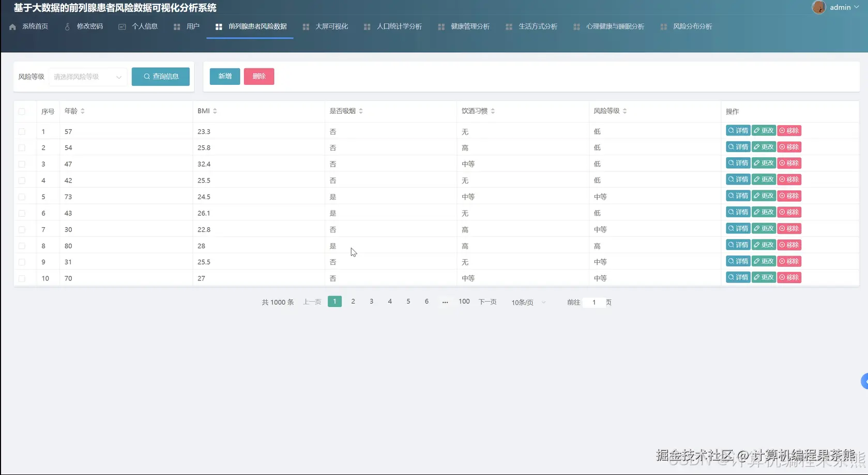Open the 10条/页 page size dropdown
The height and width of the screenshot is (475, 868).
(x=526, y=302)
